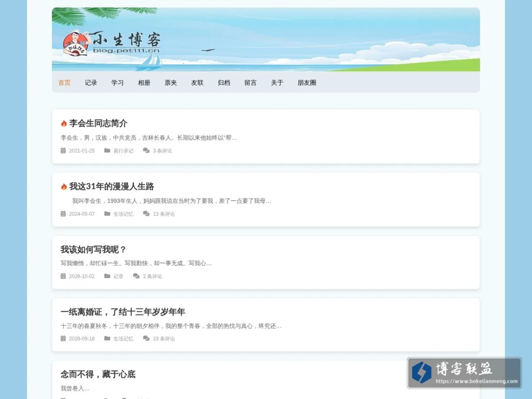The height and width of the screenshot is (399, 532).
Task: Click the blog.pet111.cn address text
Action: (126, 51)
